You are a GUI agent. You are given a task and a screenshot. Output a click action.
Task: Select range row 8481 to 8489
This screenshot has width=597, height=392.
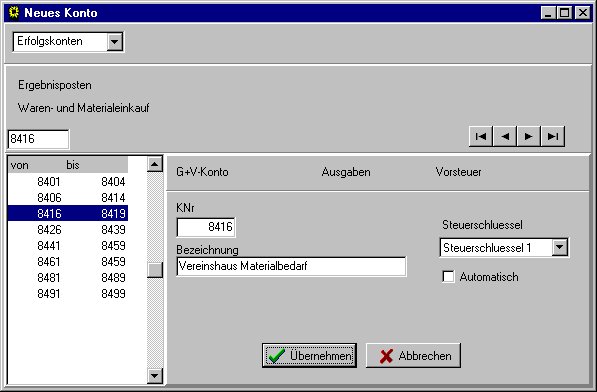pos(68,277)
